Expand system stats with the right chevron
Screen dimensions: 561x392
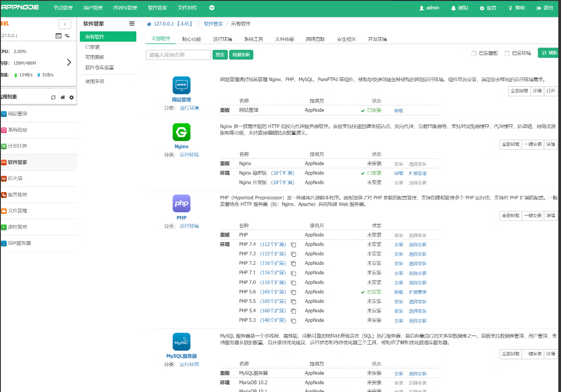pos(69,62)
